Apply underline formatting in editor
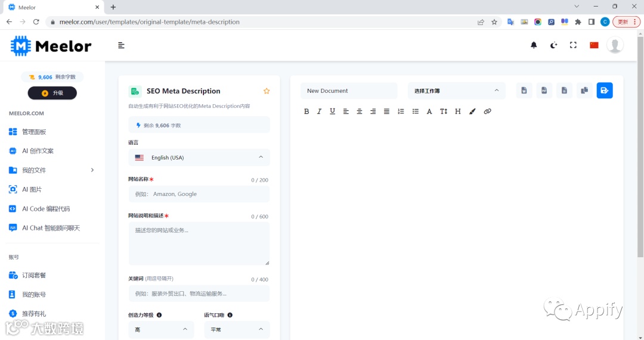 point(332,111)
